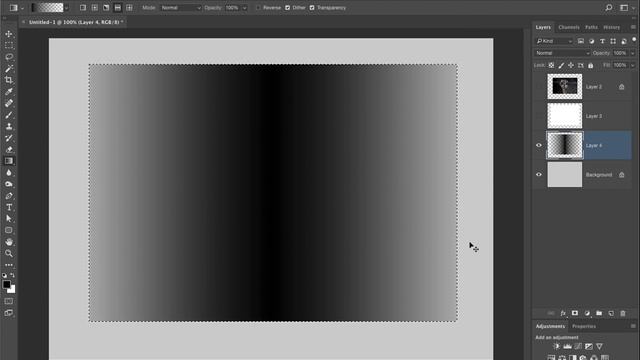Enable the Reverse checkbox
640x360 pixels.
click(258, 8)
